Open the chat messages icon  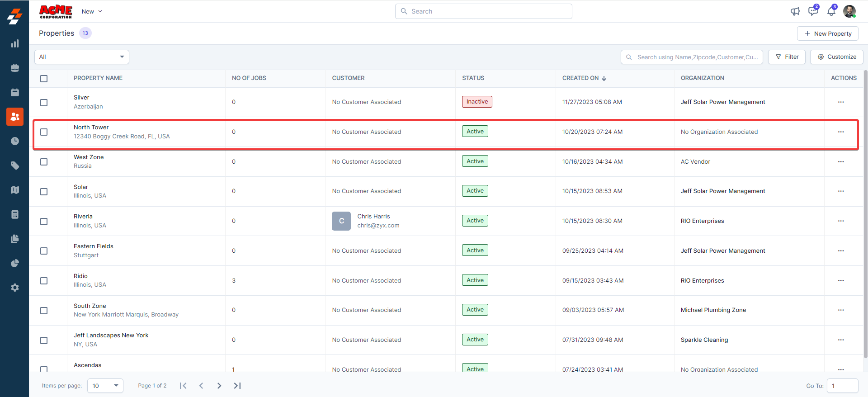[x=813, y=11]
